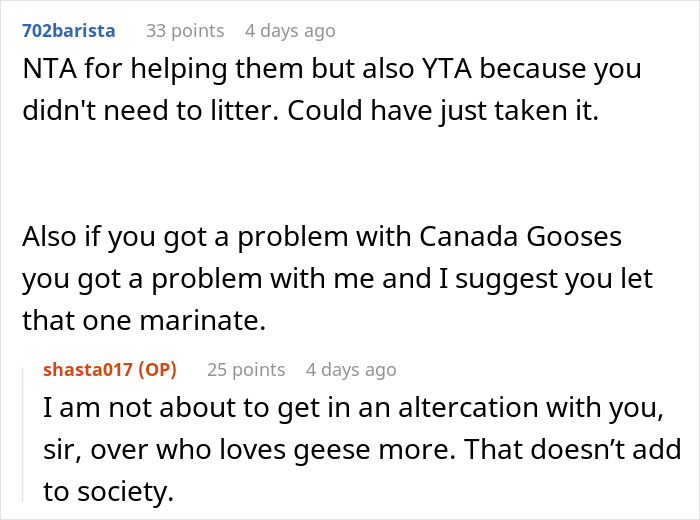Open the reply's 4 days ago timestamp
Image resolution: width=700 pixels, height=520 pixels.
pyautogui.click(x=351, y=370)
